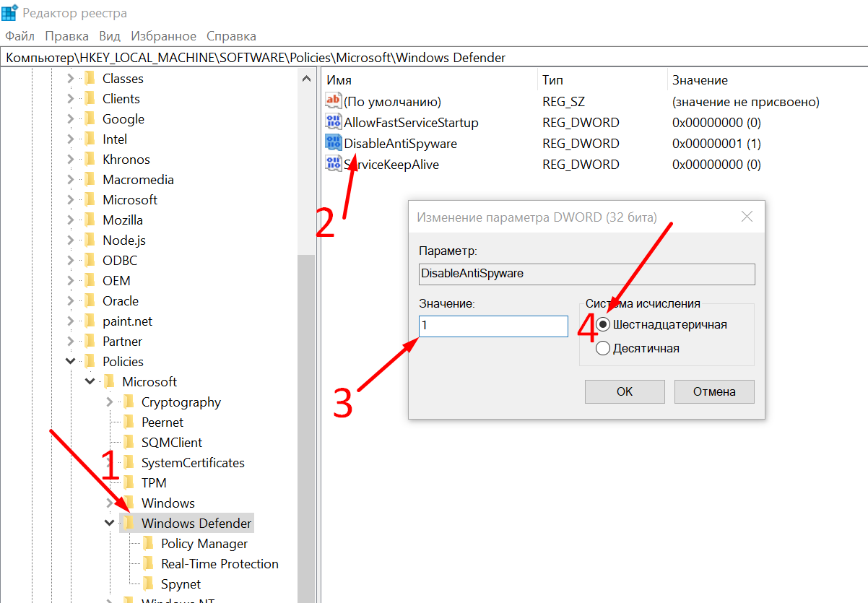Select the (По умолчанию) string value icon
Screen dimensions: 868x603
point(333,102)
